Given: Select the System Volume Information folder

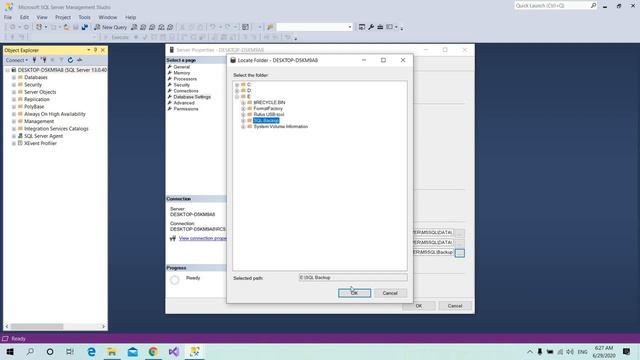Looking at the screenshot, I should point(280,127).
